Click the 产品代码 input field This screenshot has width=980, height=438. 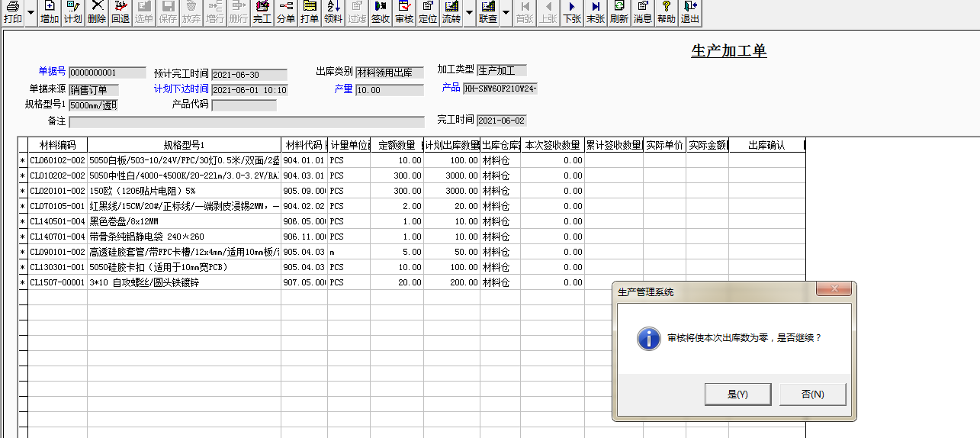tap(244, 105)
